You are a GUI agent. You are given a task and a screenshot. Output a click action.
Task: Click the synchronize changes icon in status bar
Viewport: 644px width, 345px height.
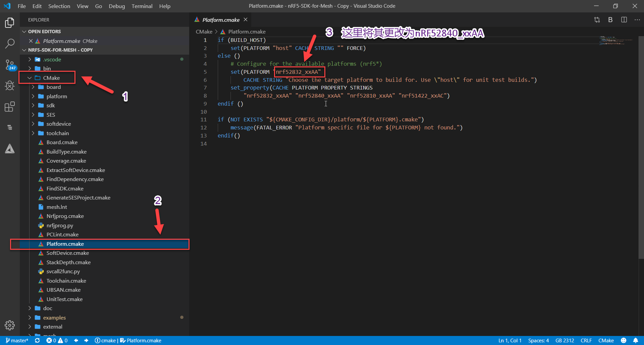[37, 340]
